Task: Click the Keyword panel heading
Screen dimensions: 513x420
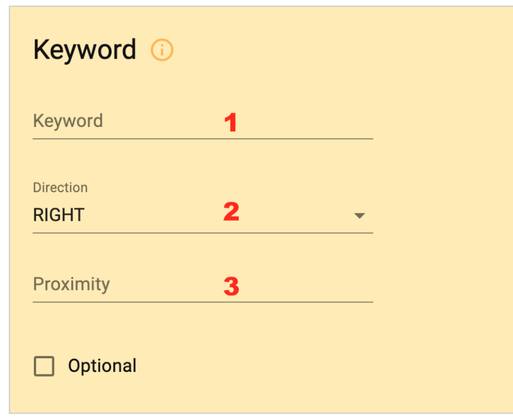Action: 85,50
